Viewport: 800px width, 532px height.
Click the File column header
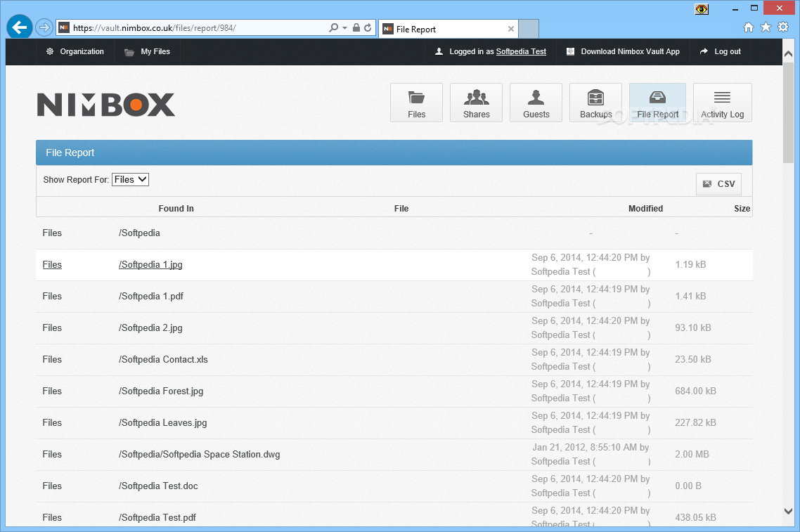(x=401, y=209)
